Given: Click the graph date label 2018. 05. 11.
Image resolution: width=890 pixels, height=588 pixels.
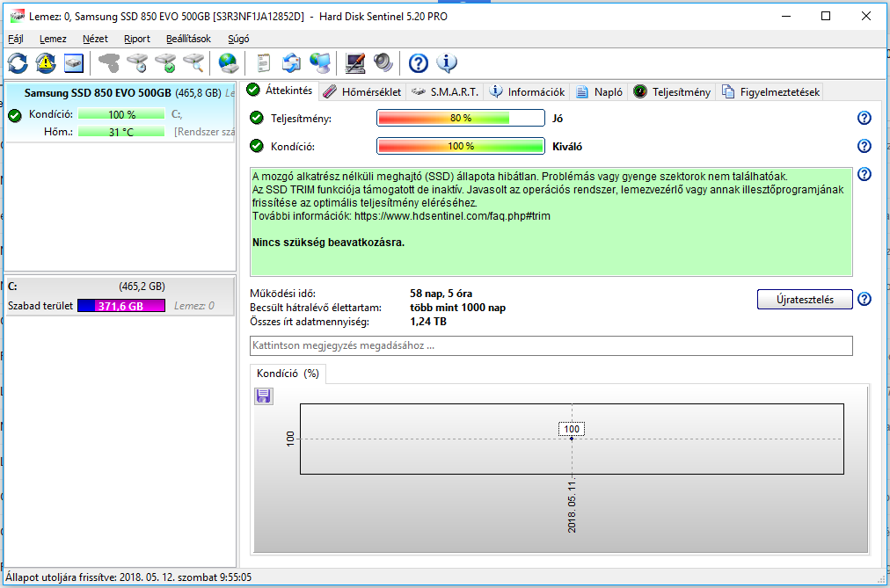Looking at the screenshot, I should (572, 506).
